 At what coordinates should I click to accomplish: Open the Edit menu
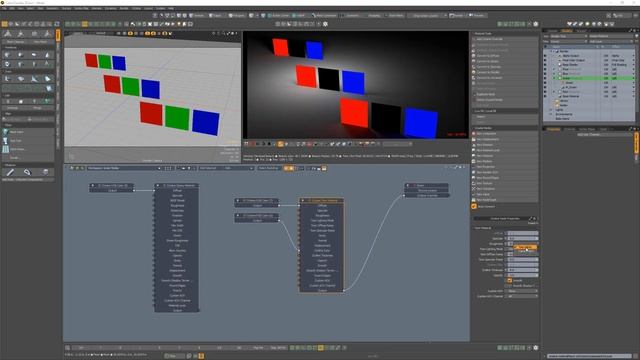tap(11, 8)
